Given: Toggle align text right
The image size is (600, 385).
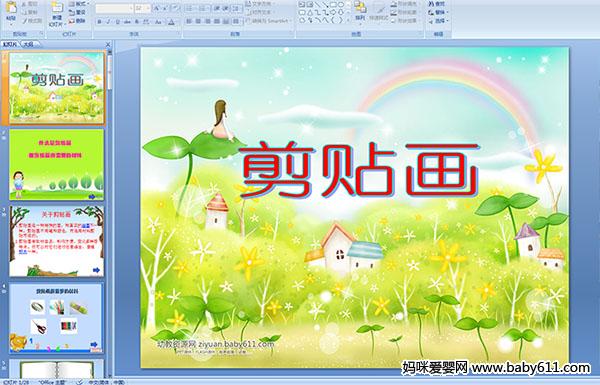Looking at the screenshot, I should (207, 21).
